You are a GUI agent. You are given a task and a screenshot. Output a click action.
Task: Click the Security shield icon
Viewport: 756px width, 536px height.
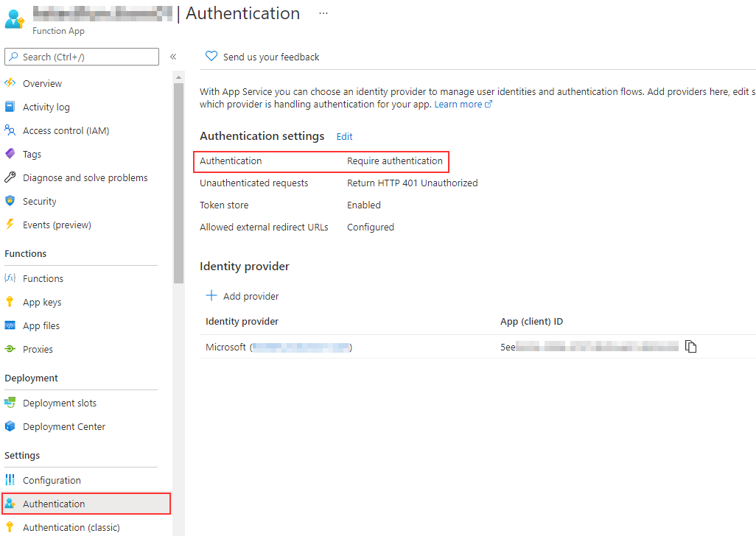click(x=10, y=201)
